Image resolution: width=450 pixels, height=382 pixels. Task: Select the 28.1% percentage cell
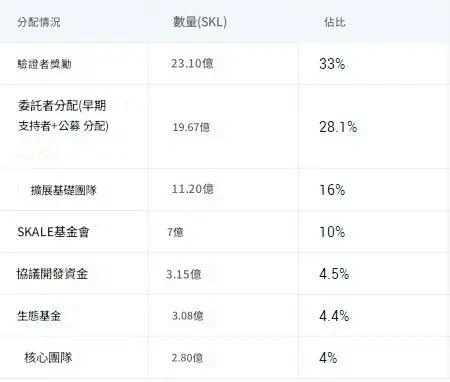click(x=338, y=127)
